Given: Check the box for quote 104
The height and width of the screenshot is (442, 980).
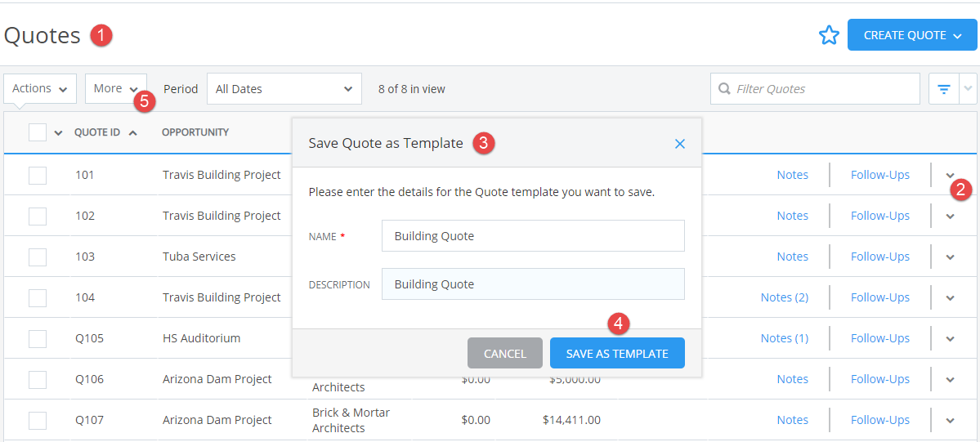Looking at the screenshot, I should (x=38, y=298).
